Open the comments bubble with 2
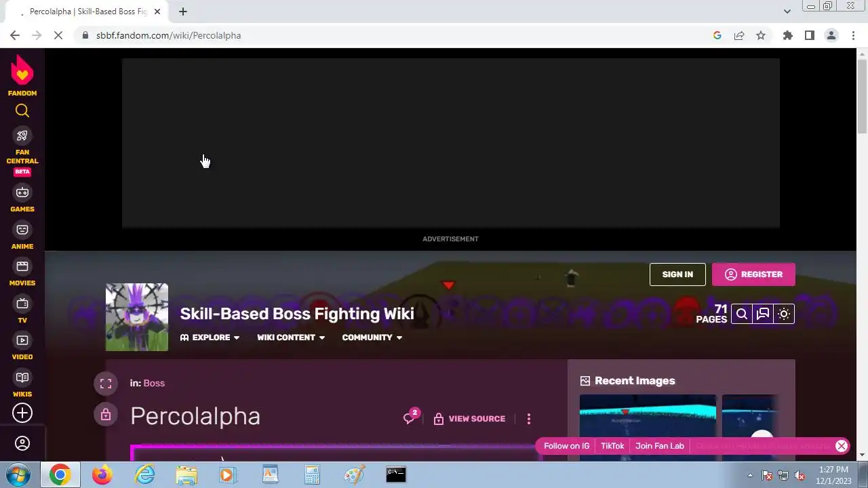Viewport: 868px width, 488px height. (411, 418)
